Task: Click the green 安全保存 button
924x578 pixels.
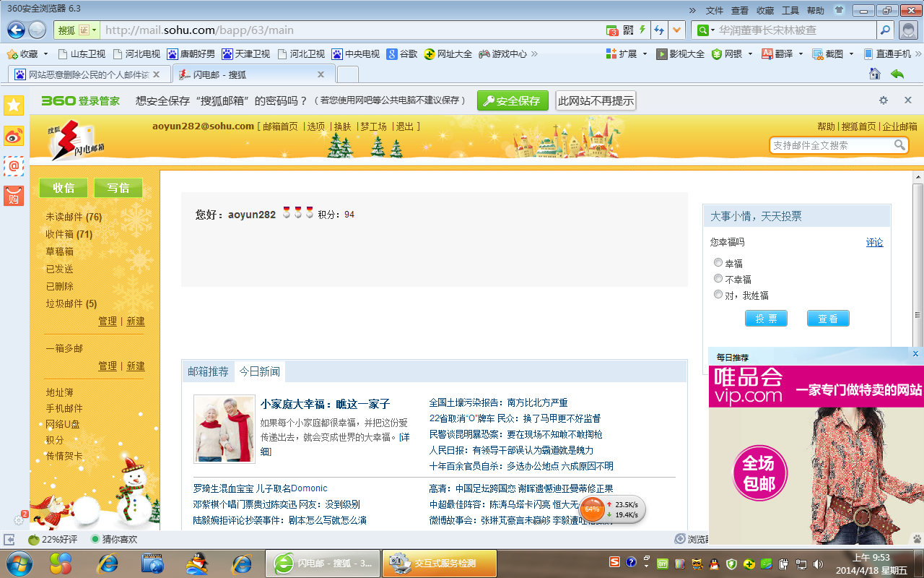Action: pos(513,100)
